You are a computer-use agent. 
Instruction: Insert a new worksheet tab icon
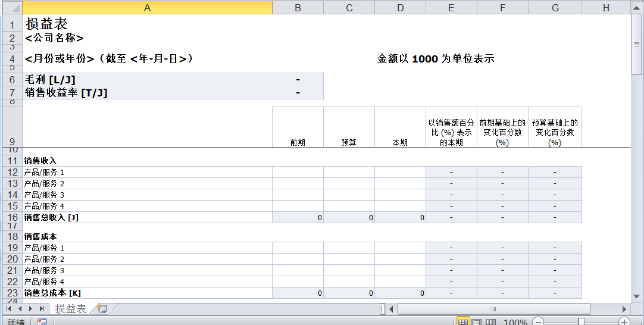102,308
